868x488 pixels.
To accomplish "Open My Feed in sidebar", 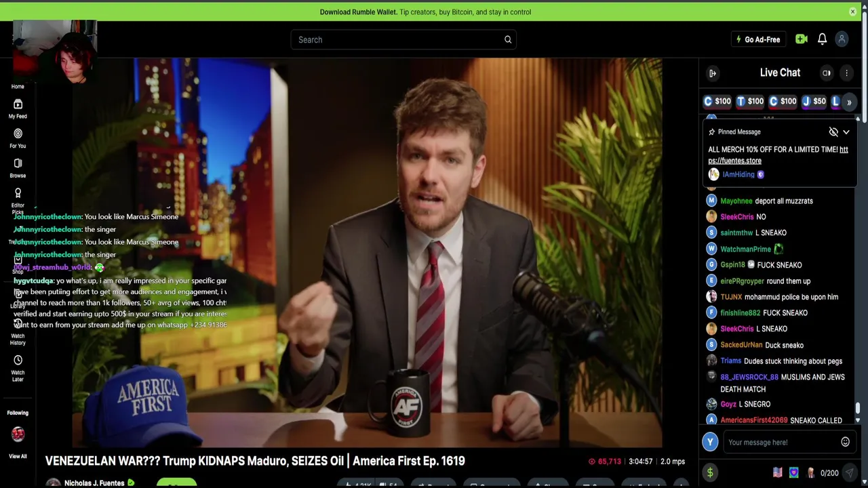I will click(x=18, y=108).
